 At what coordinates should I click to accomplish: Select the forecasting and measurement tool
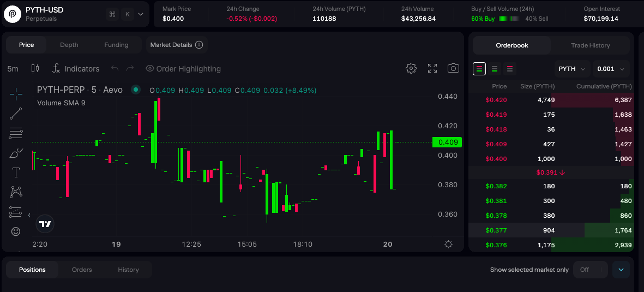tap(16, 212)
